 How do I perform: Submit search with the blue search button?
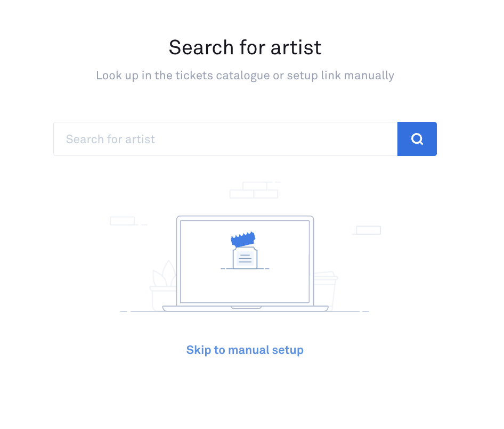tap(417, 139)
